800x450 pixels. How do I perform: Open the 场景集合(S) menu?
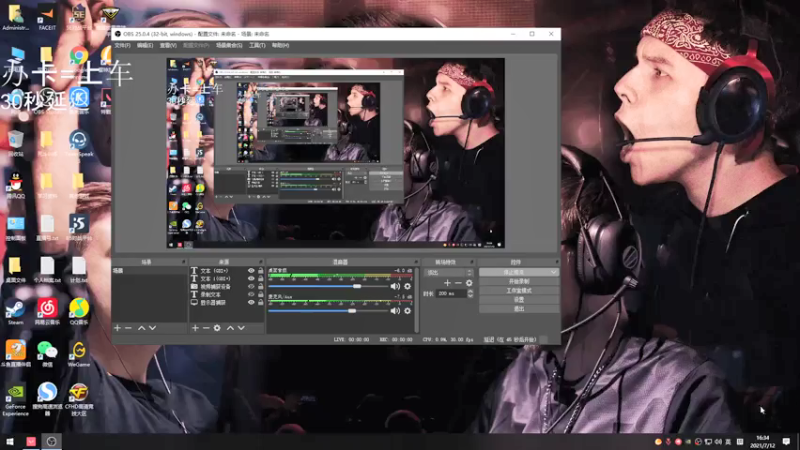coord(229,45)
